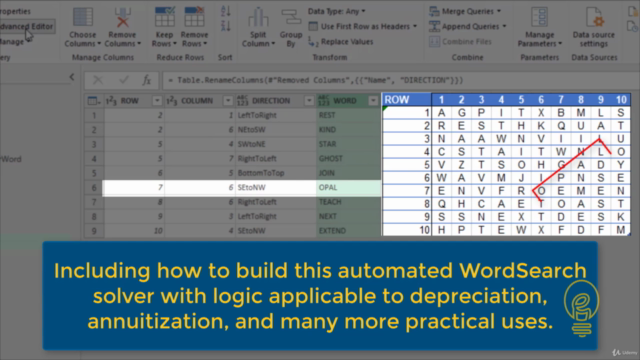640x360 pixels.
Task: Click the fx formula icon
Action: tap(147, 80)
